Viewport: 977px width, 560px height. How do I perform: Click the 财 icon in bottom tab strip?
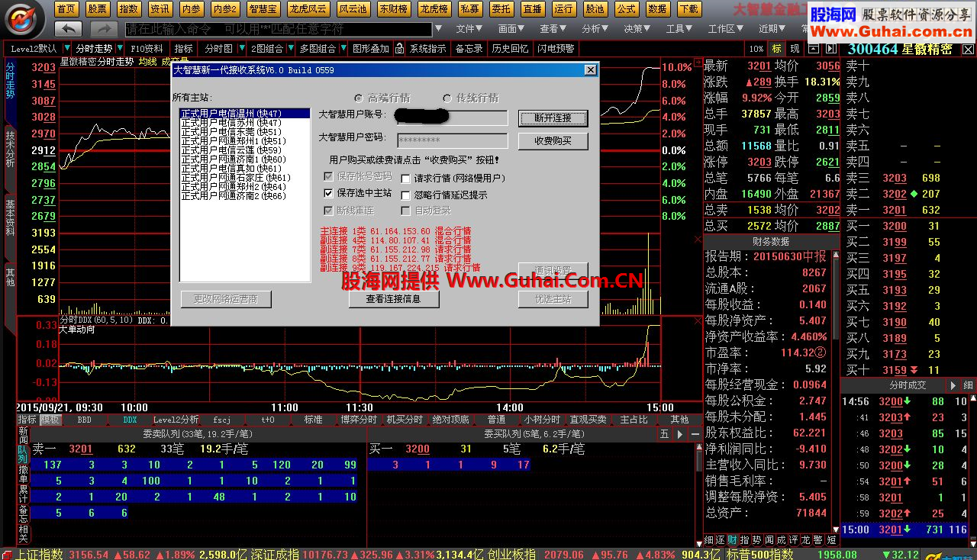coord(733,539)
